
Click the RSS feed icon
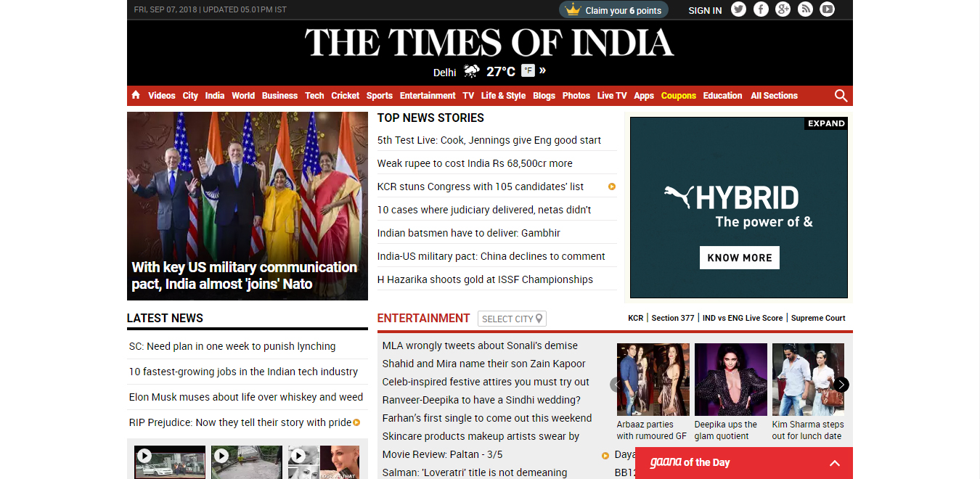point(805,9)
